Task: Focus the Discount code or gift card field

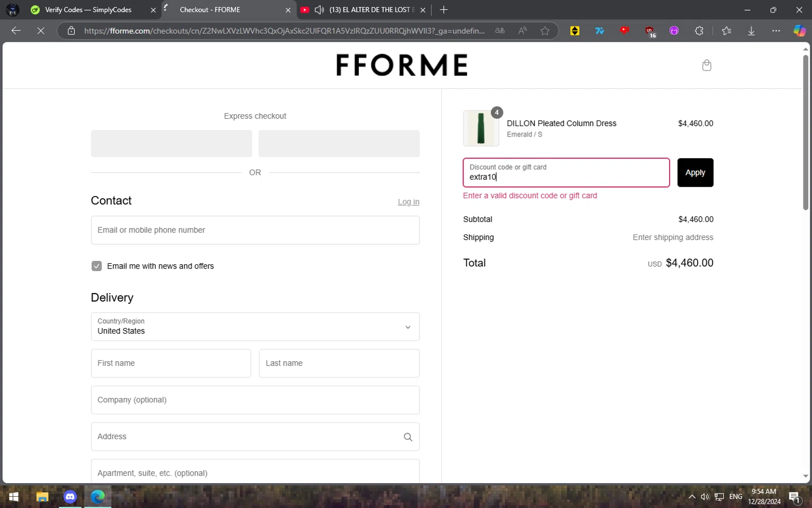Action: coord(566,173)
